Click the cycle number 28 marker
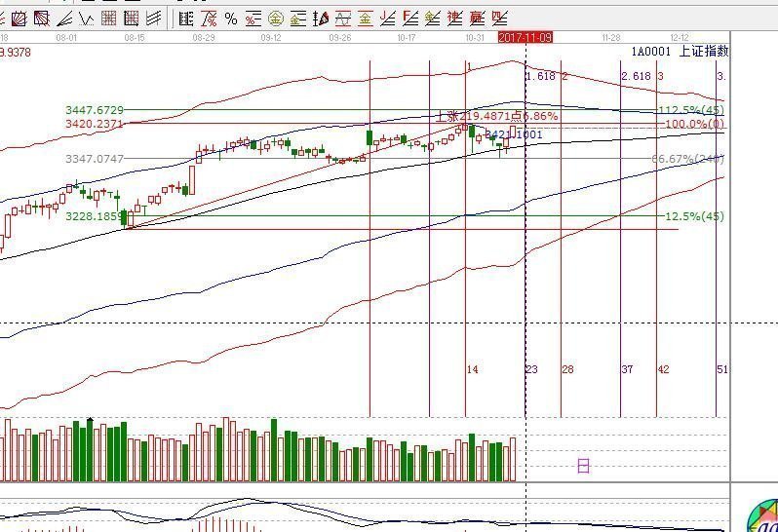 coord(567,369)
